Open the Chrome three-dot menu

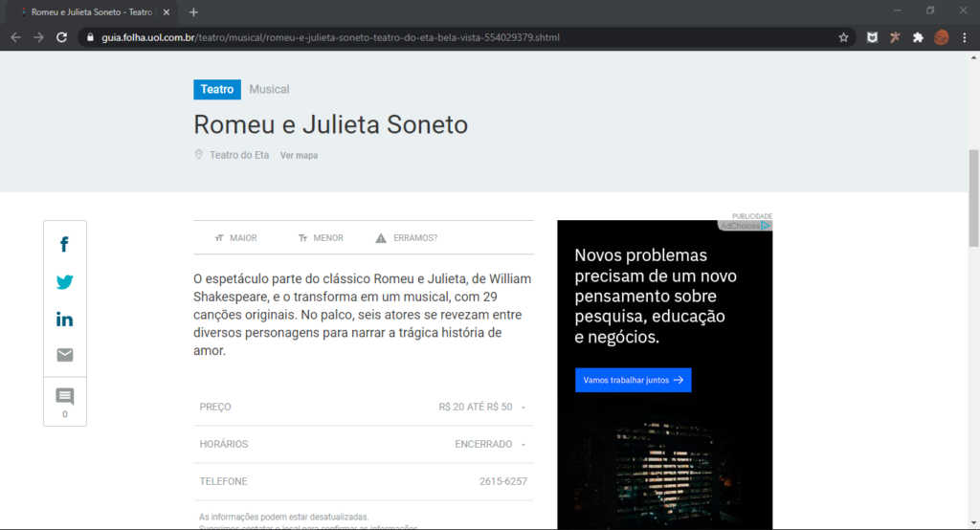(965, 37)
